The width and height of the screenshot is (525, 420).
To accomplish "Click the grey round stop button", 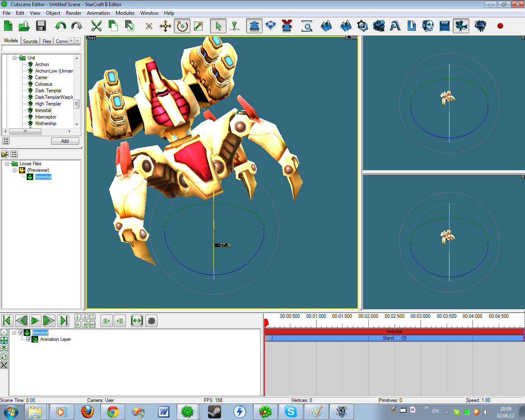I will click(x=151, y=321).
